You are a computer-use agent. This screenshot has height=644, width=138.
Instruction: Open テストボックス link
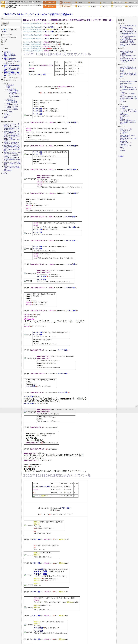(x=8, y=116)
